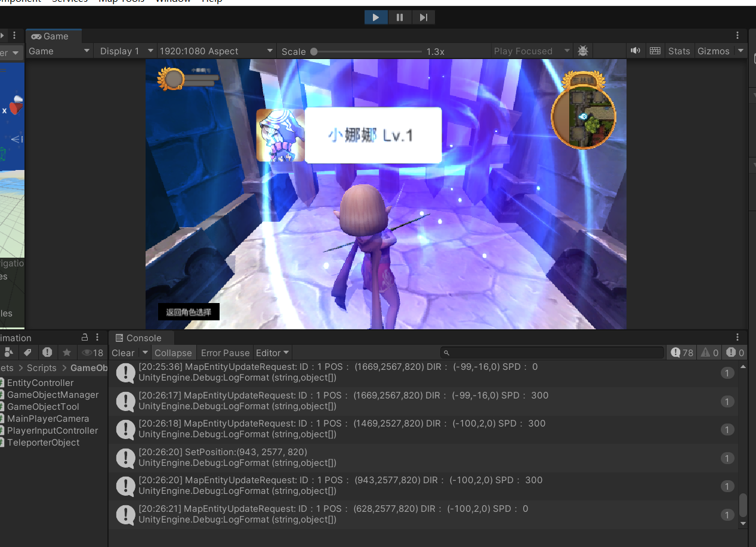Click the Scale slider handle

click(x=314, y=51)
